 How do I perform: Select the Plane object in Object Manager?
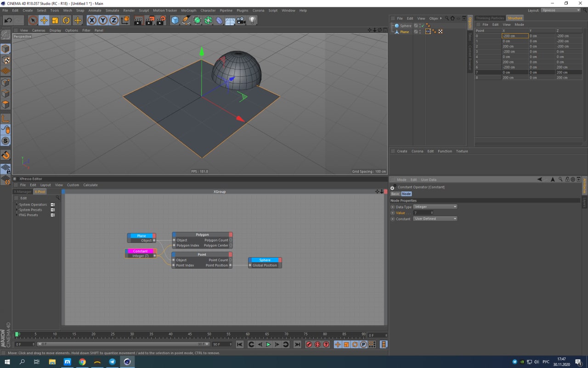[x=404, y=32]
